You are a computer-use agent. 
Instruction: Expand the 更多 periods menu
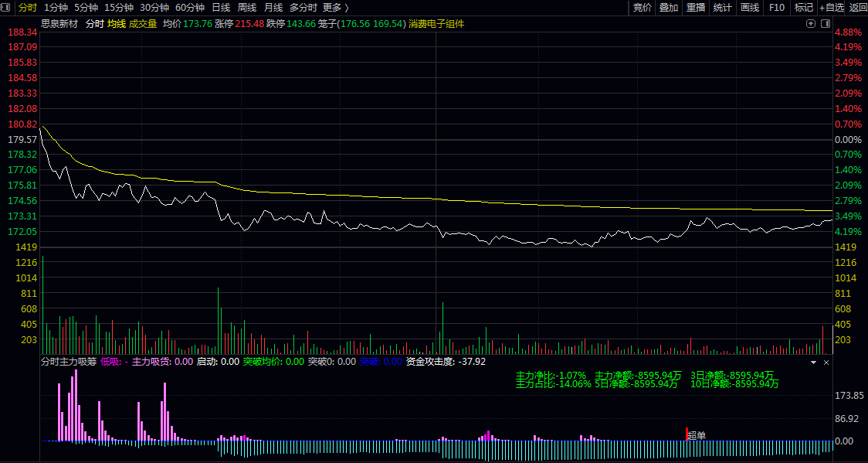click(x=335, y=8)
